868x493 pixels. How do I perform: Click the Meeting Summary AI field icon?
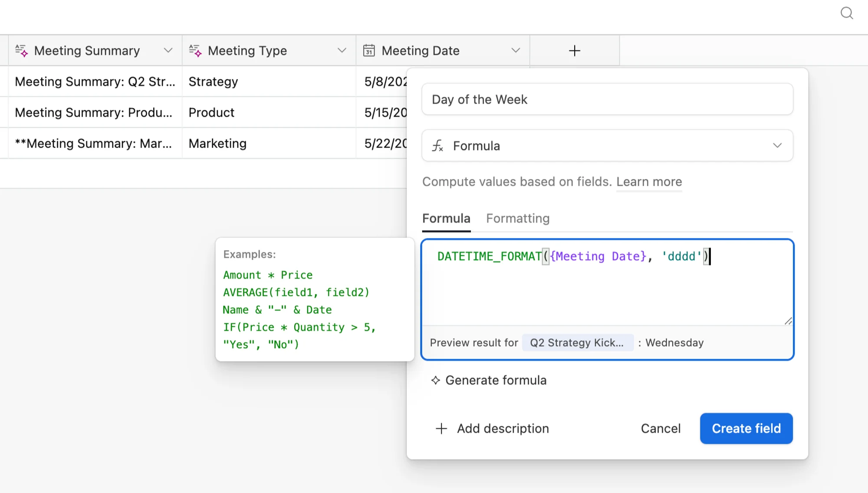pos(22,51)
